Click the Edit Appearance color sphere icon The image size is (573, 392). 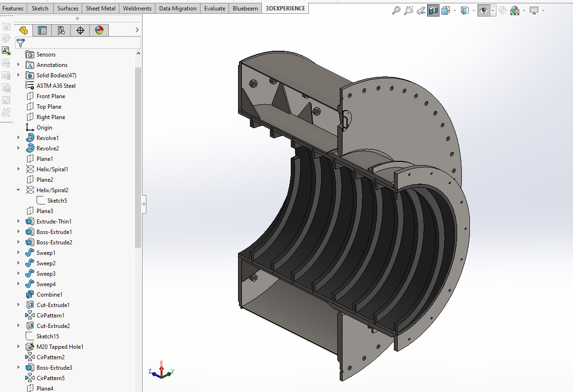click(x=515, y=10)
